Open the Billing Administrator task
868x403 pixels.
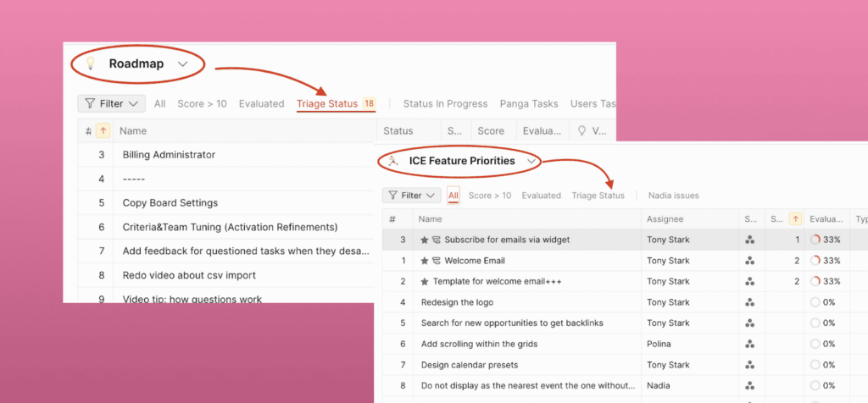tap(169, 155)
